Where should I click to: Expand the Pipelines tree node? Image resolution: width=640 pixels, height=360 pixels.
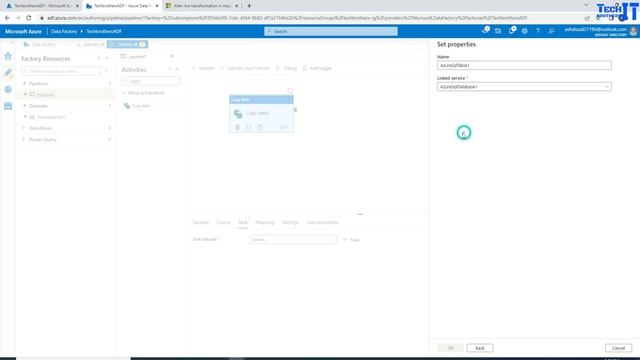(24, 83)
